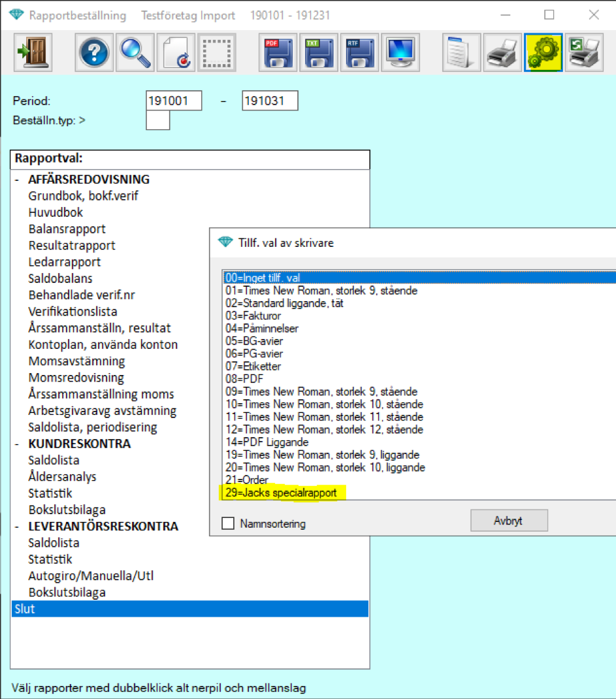Save report as PDF disk icon
Viewport: 616px width, 699px height.
point(278,53)
